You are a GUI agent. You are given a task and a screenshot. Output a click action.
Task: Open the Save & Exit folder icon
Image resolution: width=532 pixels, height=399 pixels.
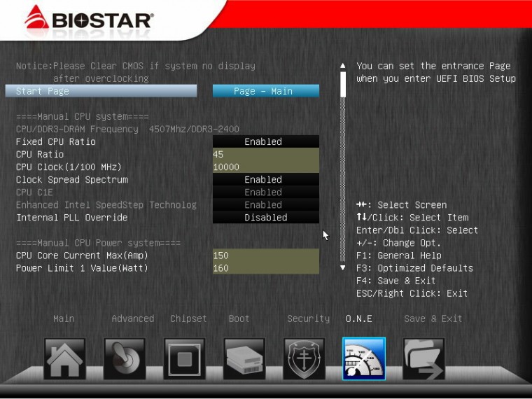click(x=423, y=358)
